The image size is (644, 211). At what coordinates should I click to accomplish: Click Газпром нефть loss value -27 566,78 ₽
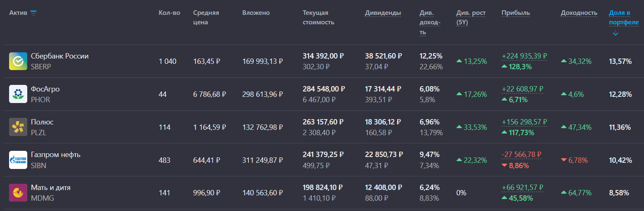[521, 155]
